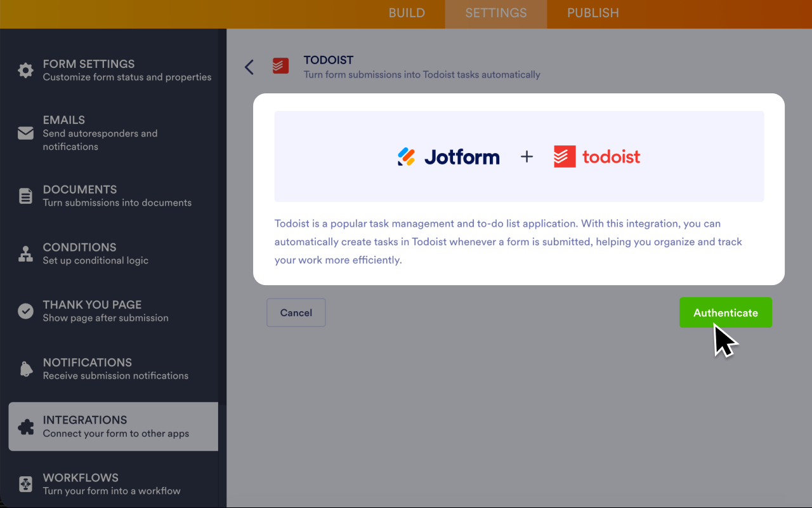Click the todoist logo in the banner
The image size is (812, 508).
[x=596, y=156]
